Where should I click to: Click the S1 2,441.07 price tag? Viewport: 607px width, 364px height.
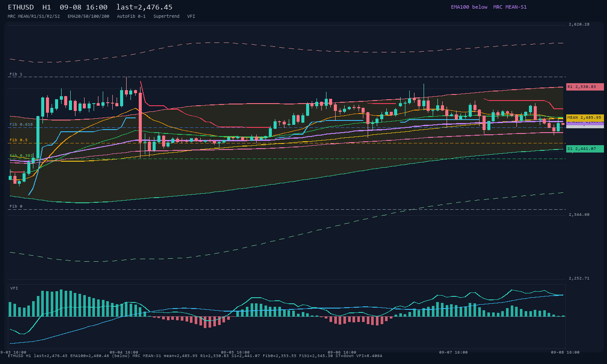tap(585, 149)
